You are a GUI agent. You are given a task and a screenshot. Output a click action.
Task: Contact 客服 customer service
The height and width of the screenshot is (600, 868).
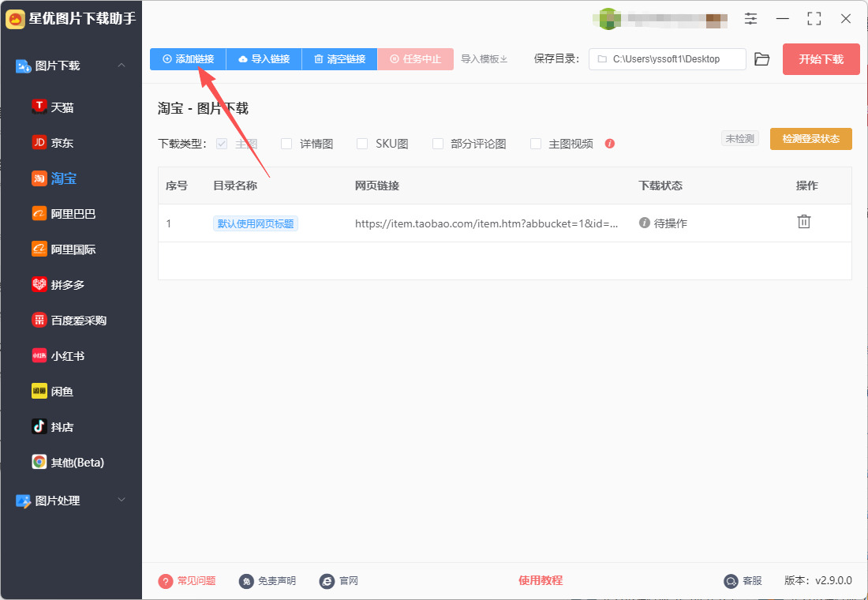743,581
